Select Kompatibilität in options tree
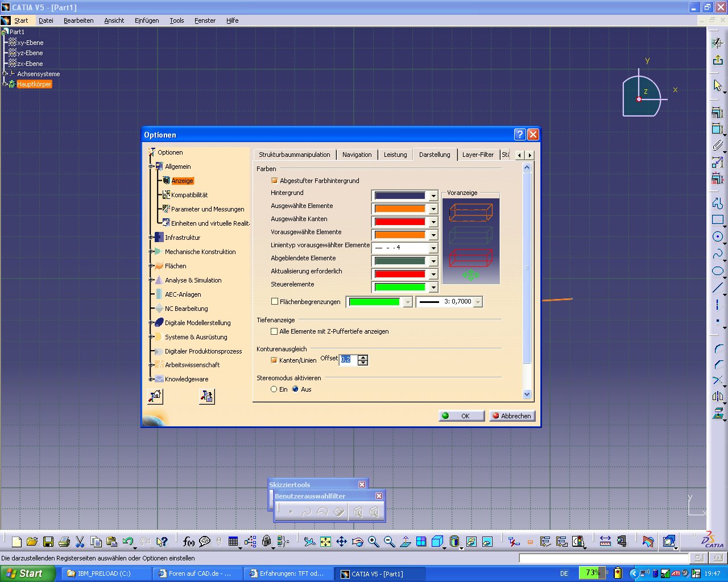 (189, 195)
